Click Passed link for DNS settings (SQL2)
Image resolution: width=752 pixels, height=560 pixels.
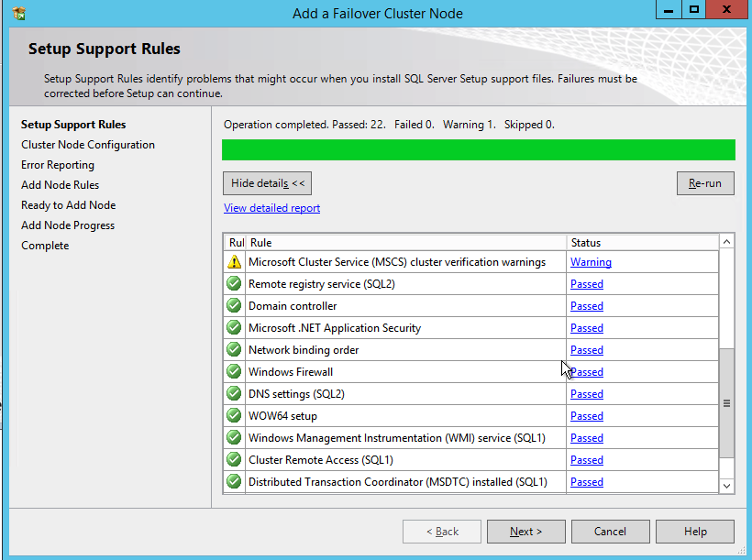[586, 394]
